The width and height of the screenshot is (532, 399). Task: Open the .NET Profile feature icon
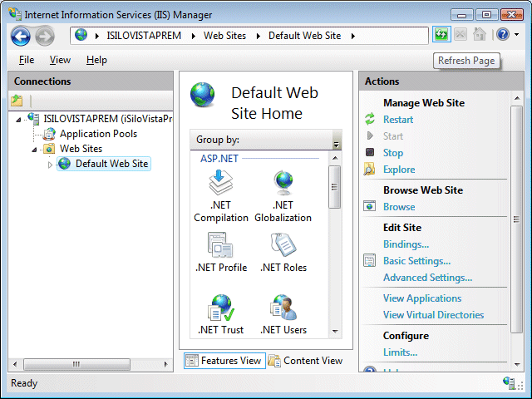tap(220, 245)
